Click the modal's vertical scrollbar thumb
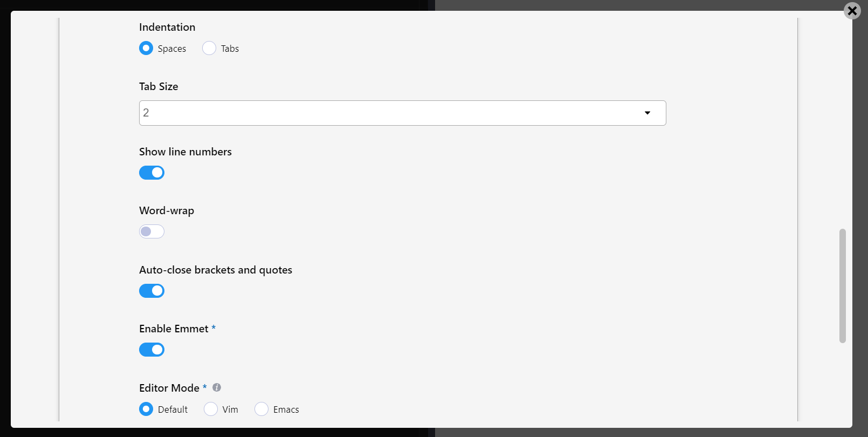Screen dimensions: 868x437 pos(842,286)
